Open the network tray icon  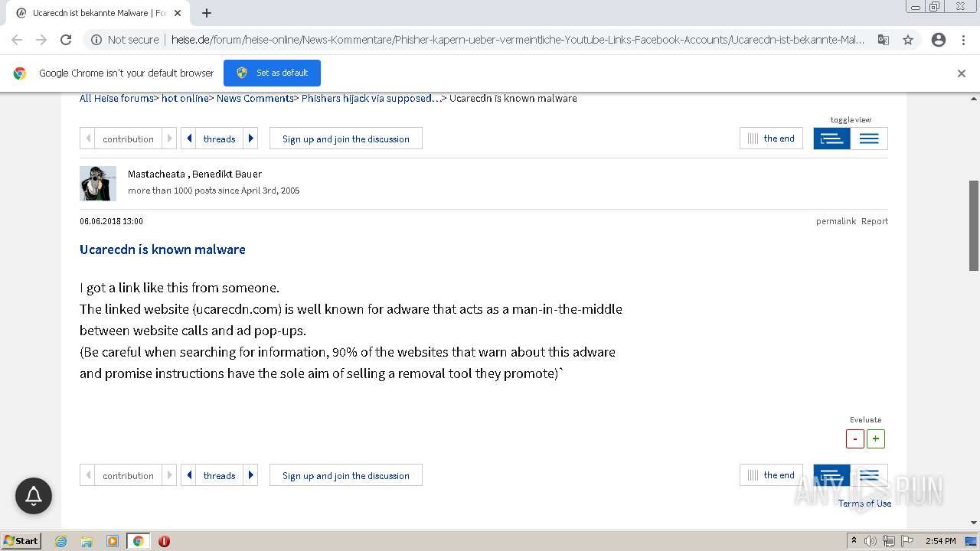pos(889,541)
